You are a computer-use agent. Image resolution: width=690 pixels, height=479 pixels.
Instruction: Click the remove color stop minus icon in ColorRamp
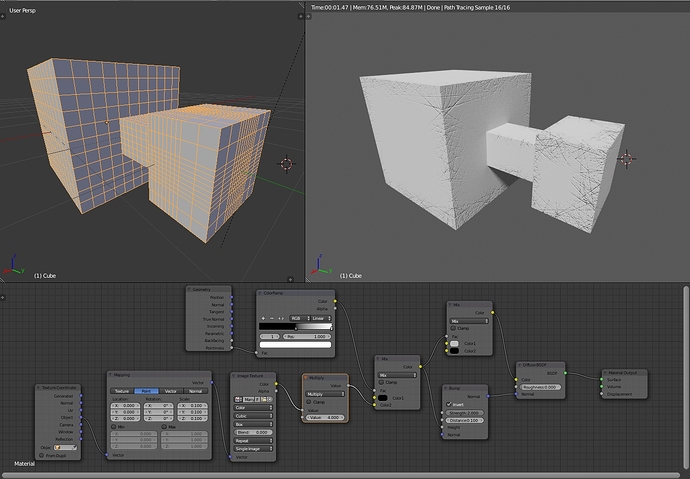(x=272, y=318)
